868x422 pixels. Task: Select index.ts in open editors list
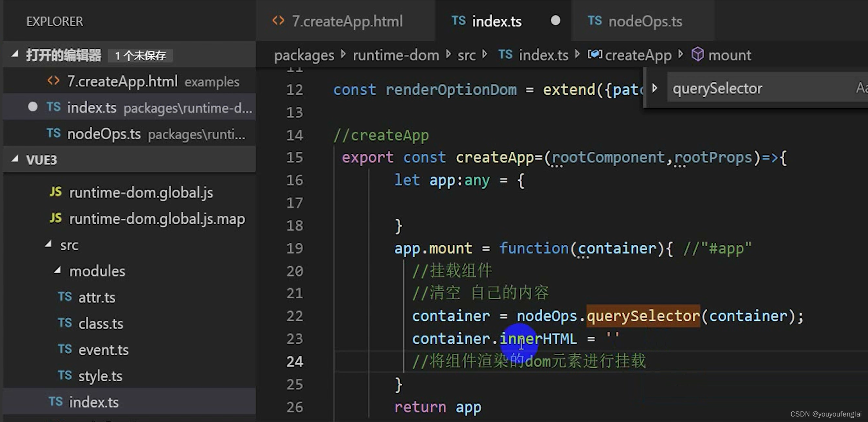pos(129,107)
